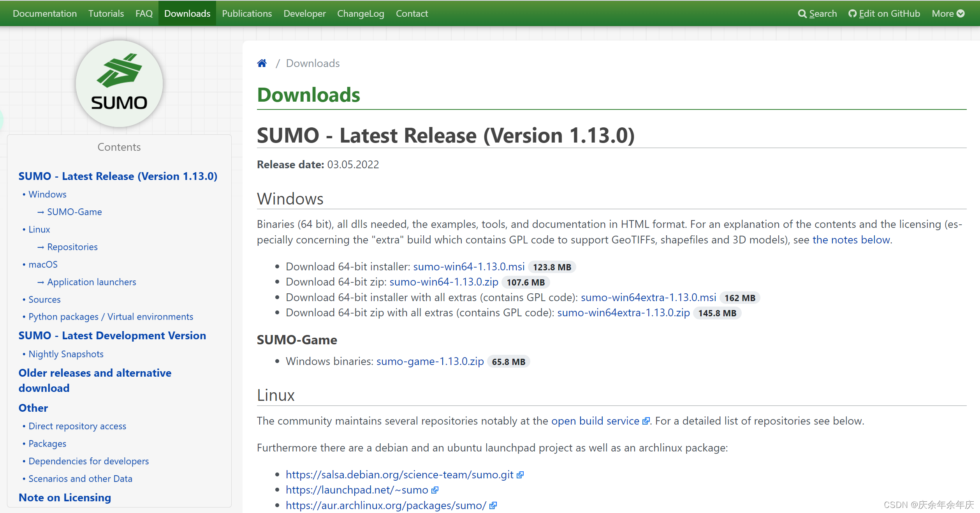
Task: Jump to Application launchers contents entry
Action: [91, 282]
